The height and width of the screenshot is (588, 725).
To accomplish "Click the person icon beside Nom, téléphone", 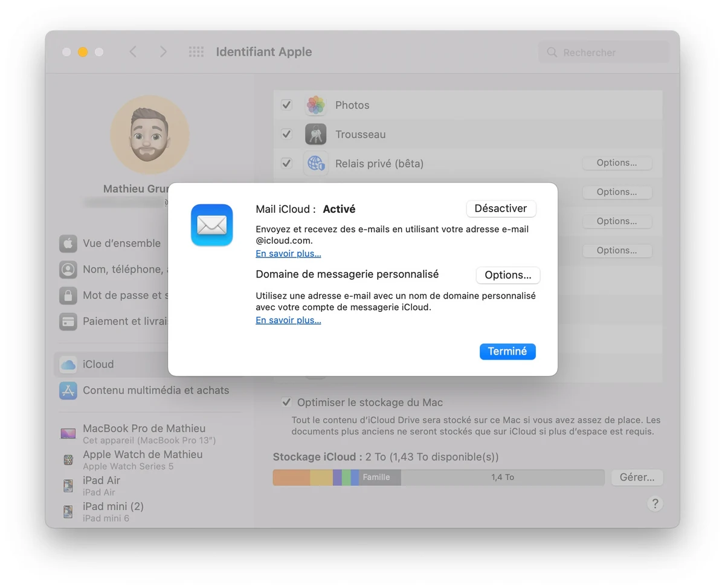I will 68,270.
